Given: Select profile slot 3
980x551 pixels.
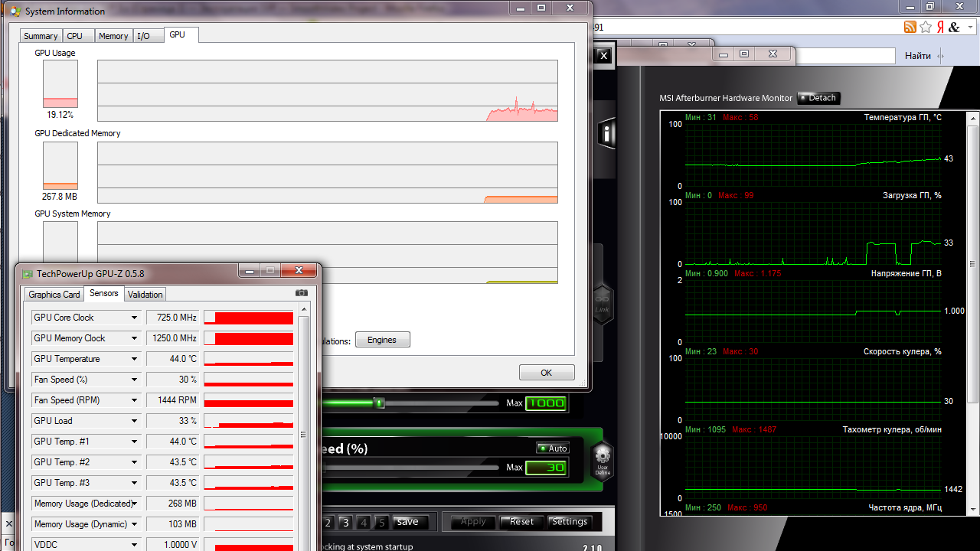Looking at the screenshot, I should 345,522.
